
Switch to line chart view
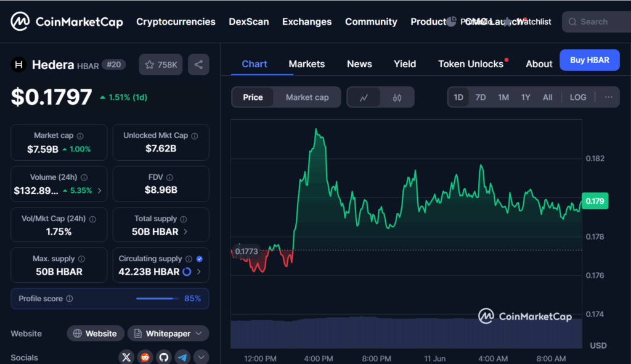[x=364, y=97]
